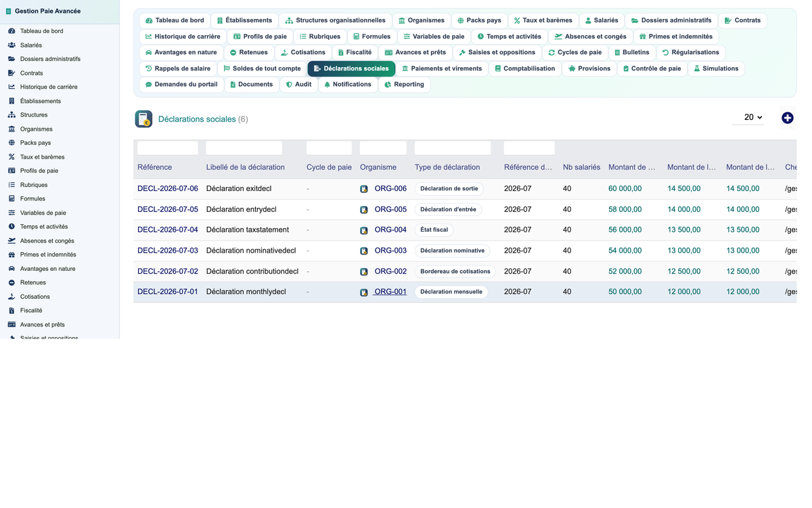The height and width of the screenshot is (508, 812).
Task: Open the Simulations tab
Action: point(716,68)
